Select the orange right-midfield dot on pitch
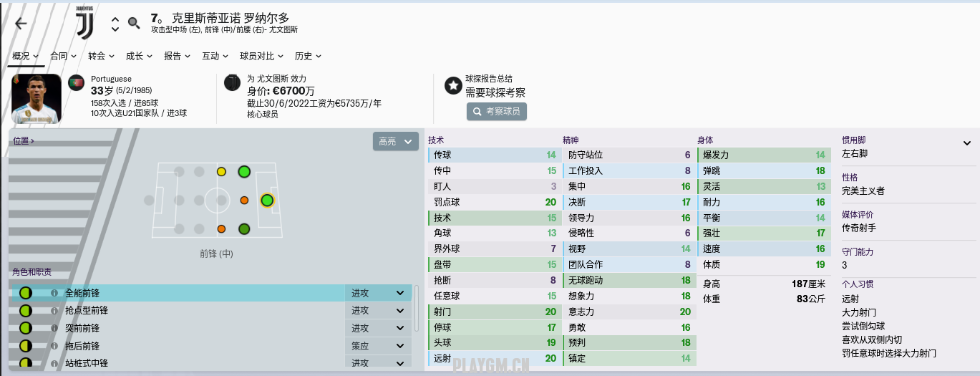The image size is (980, 376). (221, 229)
